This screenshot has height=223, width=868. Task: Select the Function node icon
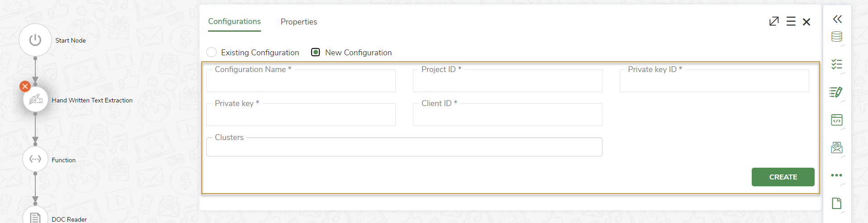click(x=35, y=159)
